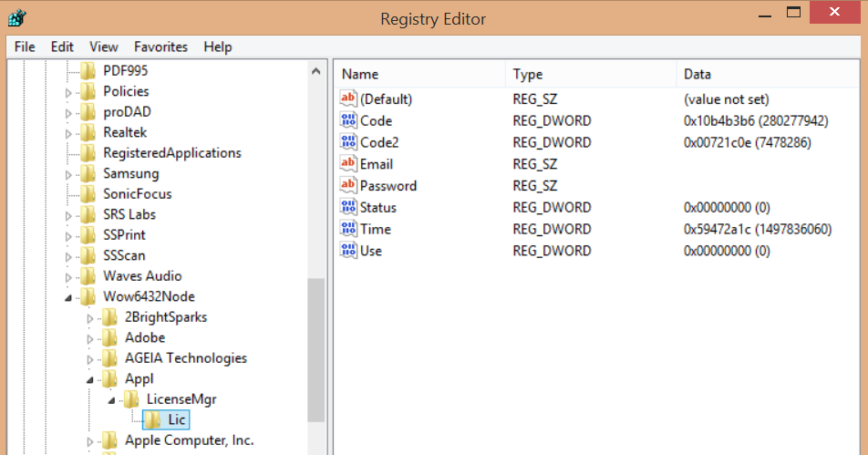Open the View menu
The image size is (868, 455).
(104, 47)
